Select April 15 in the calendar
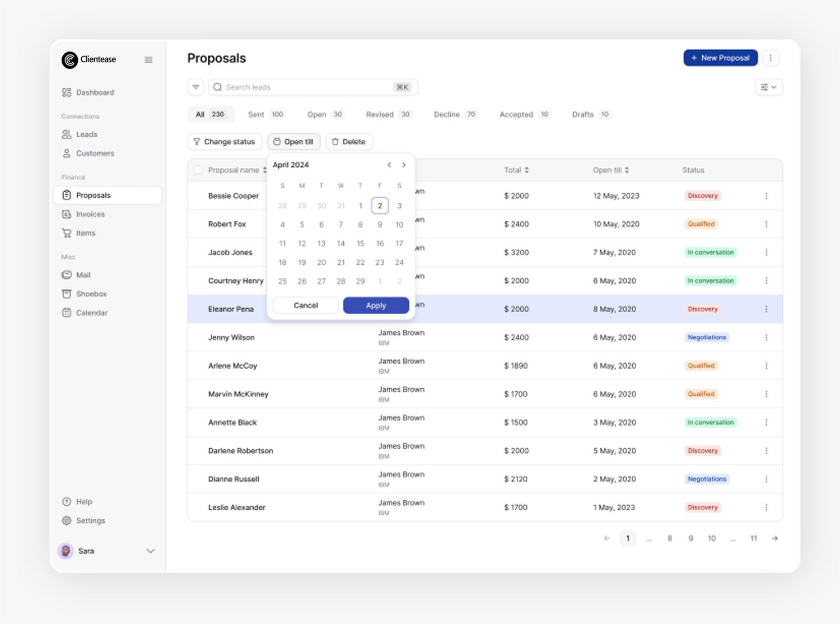 pos(360,244)
